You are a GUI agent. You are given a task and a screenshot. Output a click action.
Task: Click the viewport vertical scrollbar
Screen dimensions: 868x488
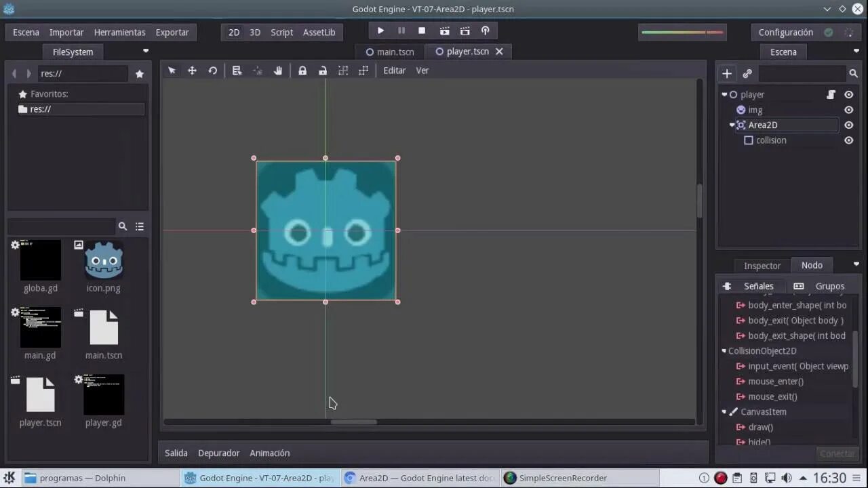[x=701, y=201]
